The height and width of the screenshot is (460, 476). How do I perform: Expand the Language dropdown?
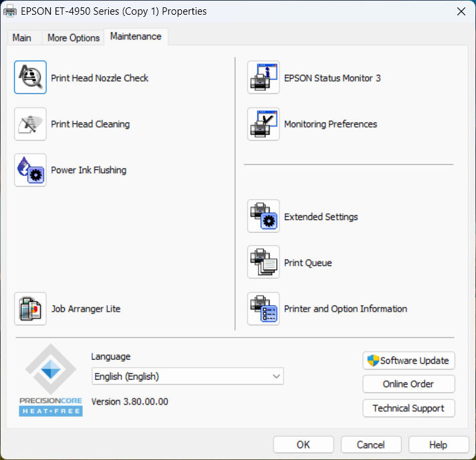pos(188,376)
